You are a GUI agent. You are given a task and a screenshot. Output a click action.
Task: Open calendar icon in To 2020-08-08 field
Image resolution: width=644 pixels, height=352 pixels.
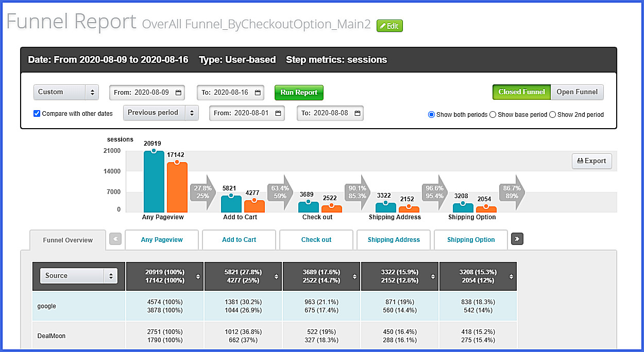tap(357, 113)
